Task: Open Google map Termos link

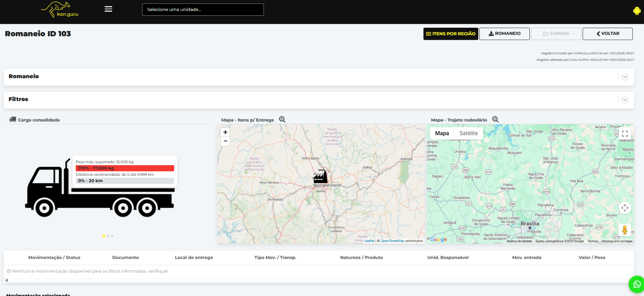Action: (x=593, y=241)
